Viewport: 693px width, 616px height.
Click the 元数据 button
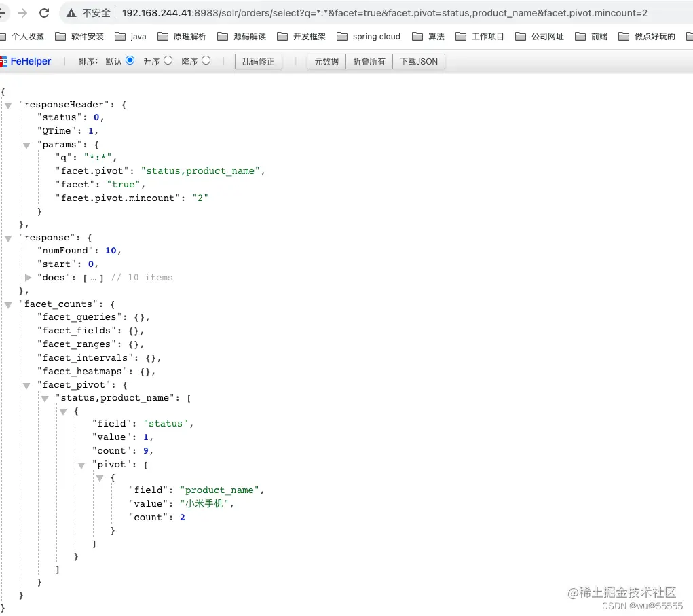(326, 62)
